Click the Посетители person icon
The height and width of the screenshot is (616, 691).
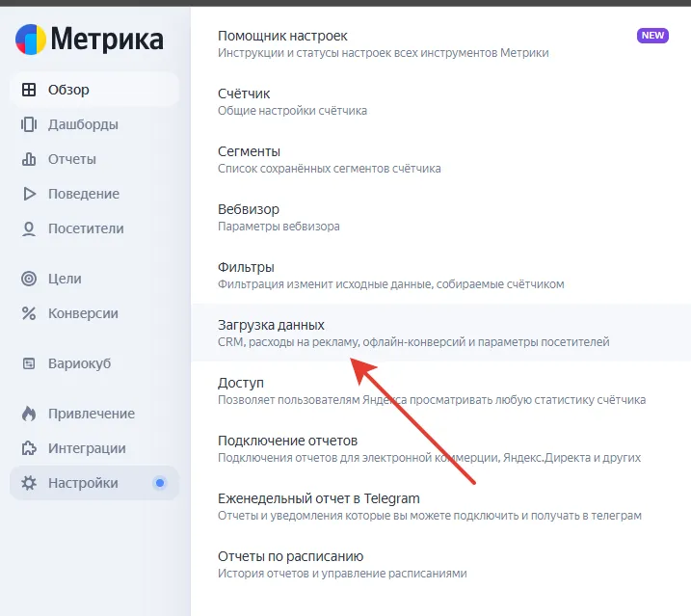29,228
